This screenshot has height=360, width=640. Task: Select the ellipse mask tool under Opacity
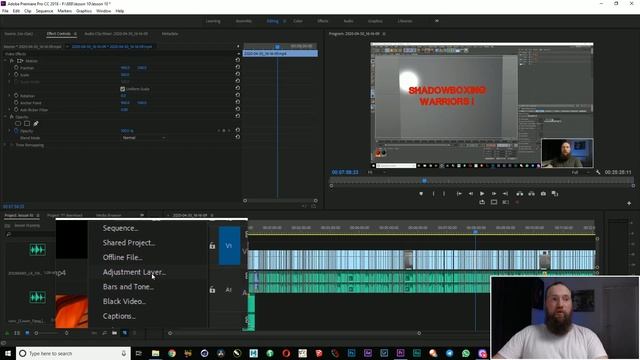click(x=18, y=123)
